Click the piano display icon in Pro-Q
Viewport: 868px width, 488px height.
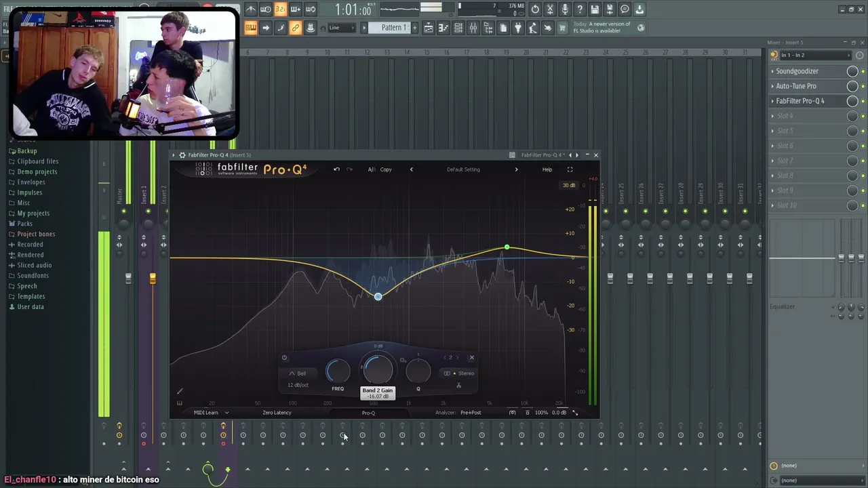click(x=180, y=403)
